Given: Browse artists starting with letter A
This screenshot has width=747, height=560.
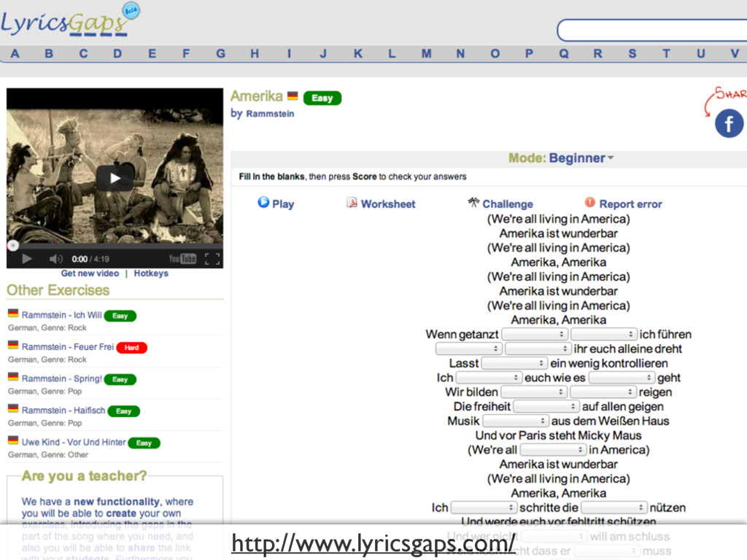Looking at the screenshot, I should pos(15,53).
